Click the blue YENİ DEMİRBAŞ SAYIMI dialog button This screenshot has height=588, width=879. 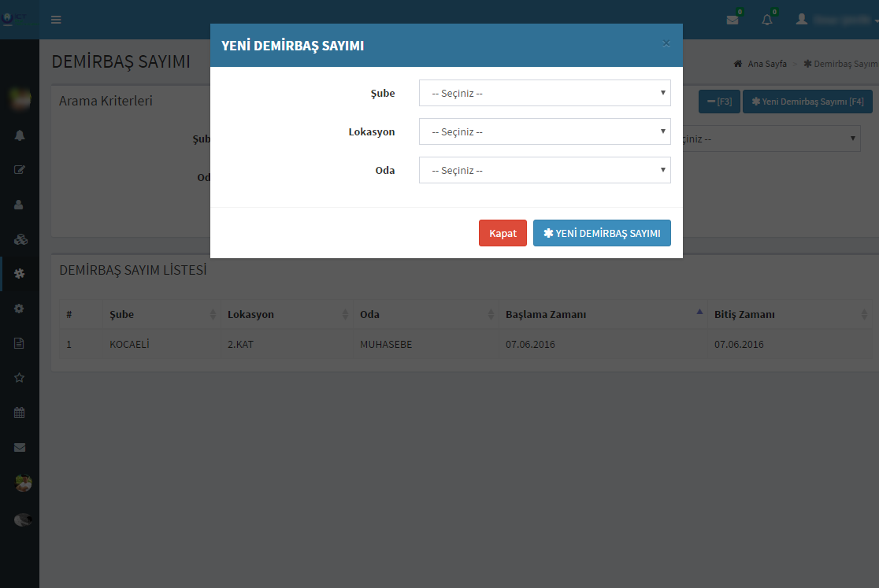(x=602, y=233)
